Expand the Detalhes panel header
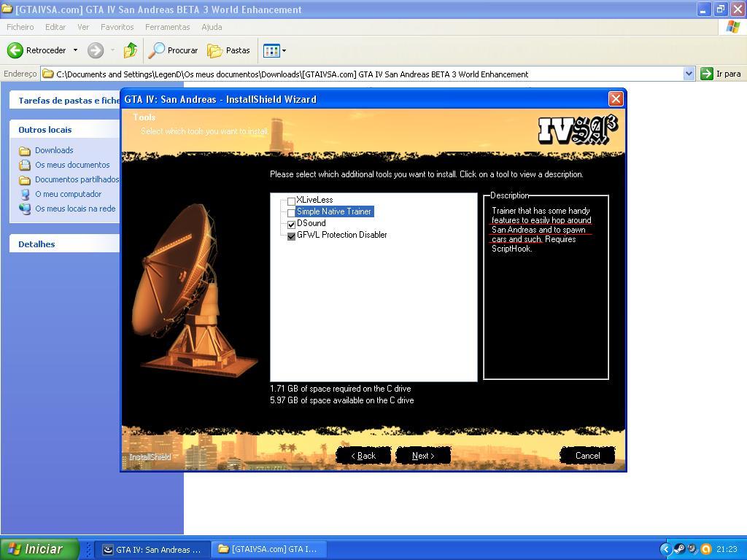The image size is (747, 560). pos(64,244)
